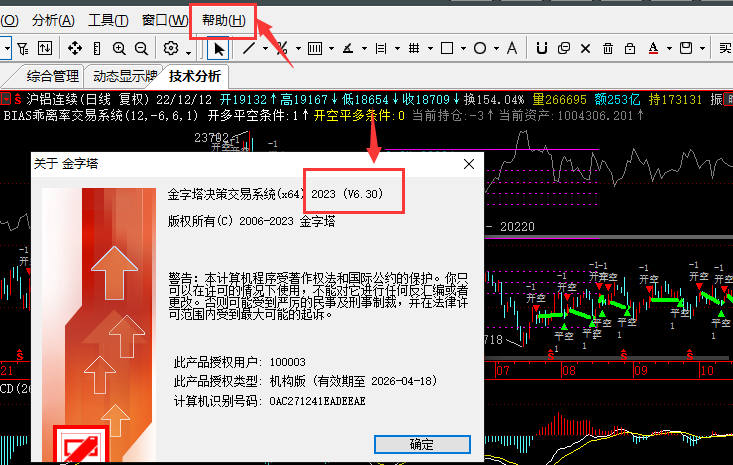Select the four-way move arrows tool
This screenshot has height=465, width=733.
pyautogui.click(x=75, y=48)
